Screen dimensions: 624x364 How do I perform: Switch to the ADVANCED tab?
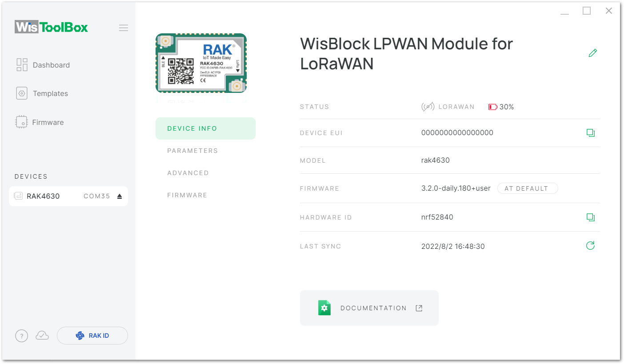pyautogui.click(x=188, y=173)
